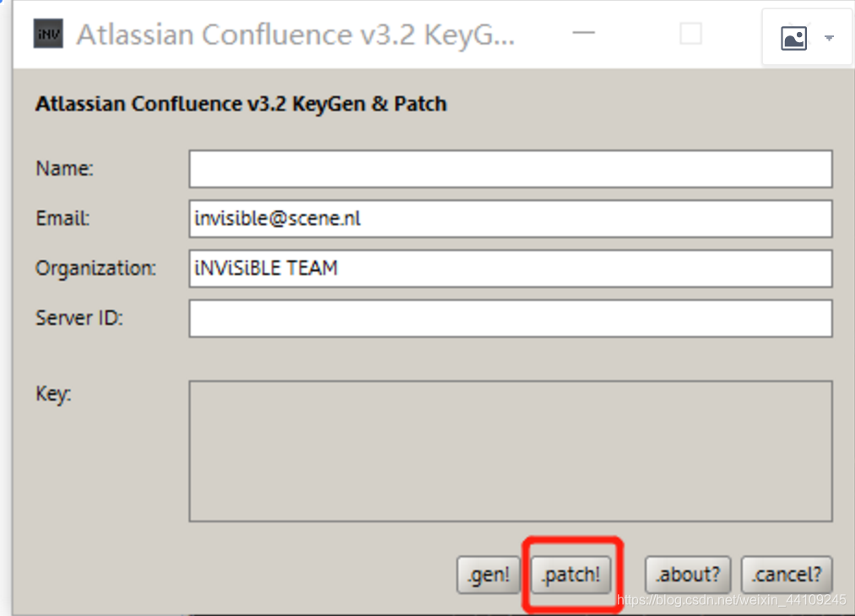Click the window title text 'Atlassian Confluence v3.2 KeyG...'
The image size is (855, 616).
pyautogui.click(x=295, y=35)
